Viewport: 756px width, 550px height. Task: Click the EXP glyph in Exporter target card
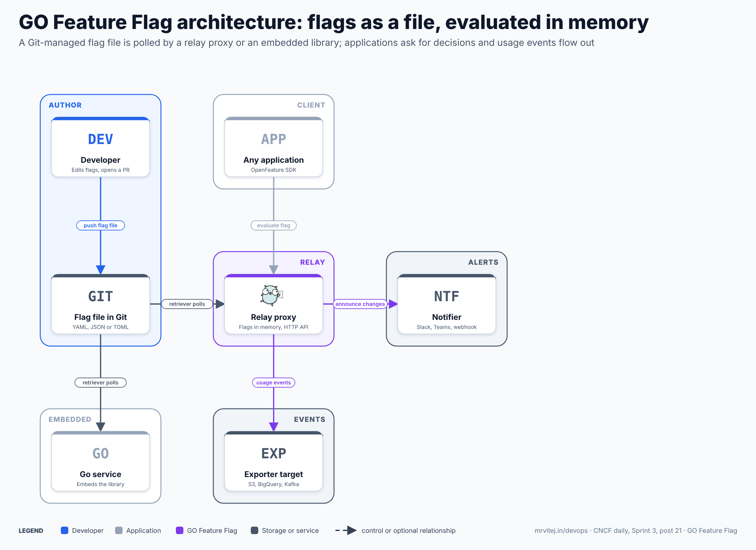coord(273,453)
